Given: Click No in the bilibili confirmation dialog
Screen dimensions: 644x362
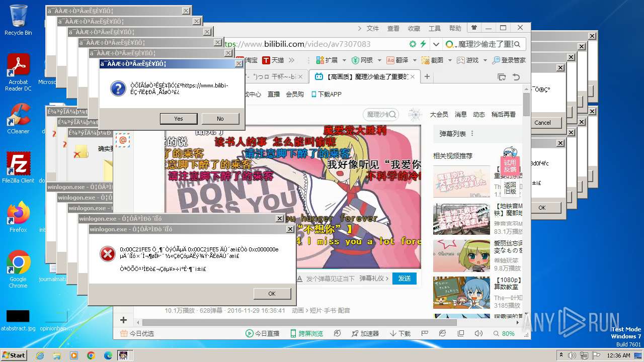Looking at the screenshot, I should pyautogui.click(x=220, y=119).
